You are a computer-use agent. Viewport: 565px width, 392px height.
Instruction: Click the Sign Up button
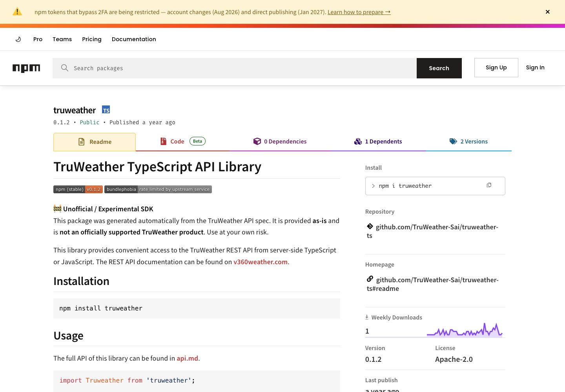(496, 67)
